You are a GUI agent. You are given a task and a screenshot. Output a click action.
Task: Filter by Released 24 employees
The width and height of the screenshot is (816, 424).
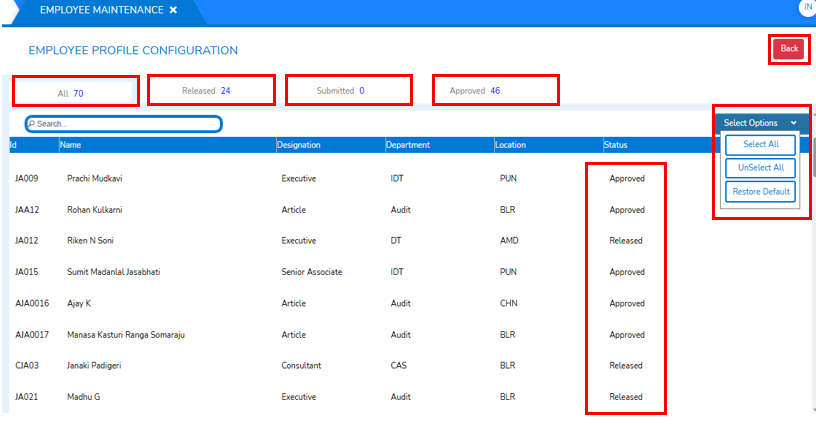tap(210, 91)
